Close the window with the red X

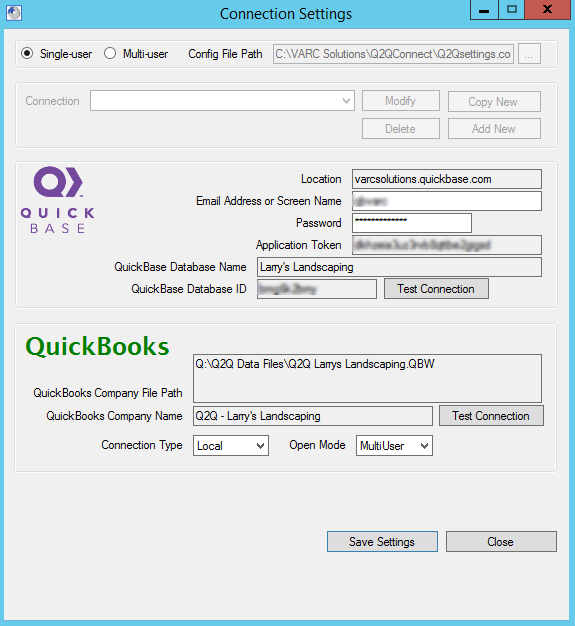[547, 10]
